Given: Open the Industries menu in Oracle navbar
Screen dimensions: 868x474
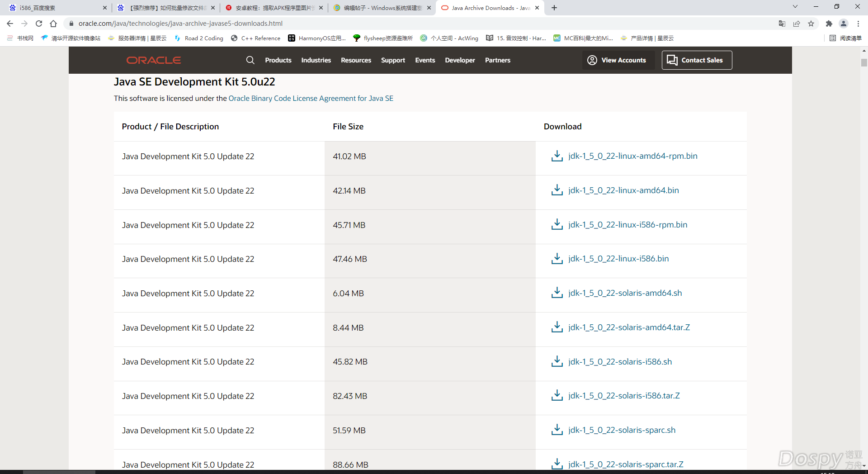Looking at the screenshot, I should pyautogui.click(x=316, y=60).
